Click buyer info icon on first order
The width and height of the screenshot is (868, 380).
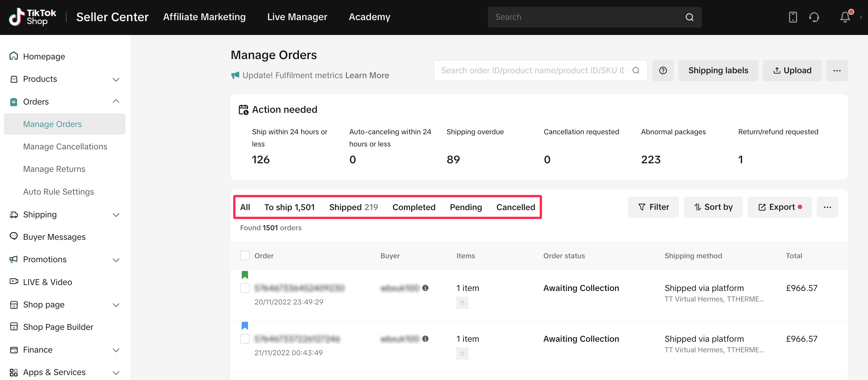pos(425,288)
